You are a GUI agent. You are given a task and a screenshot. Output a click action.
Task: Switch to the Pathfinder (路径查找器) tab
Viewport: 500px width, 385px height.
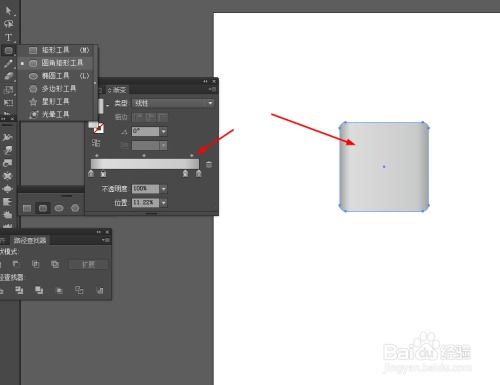click(30, 240)
